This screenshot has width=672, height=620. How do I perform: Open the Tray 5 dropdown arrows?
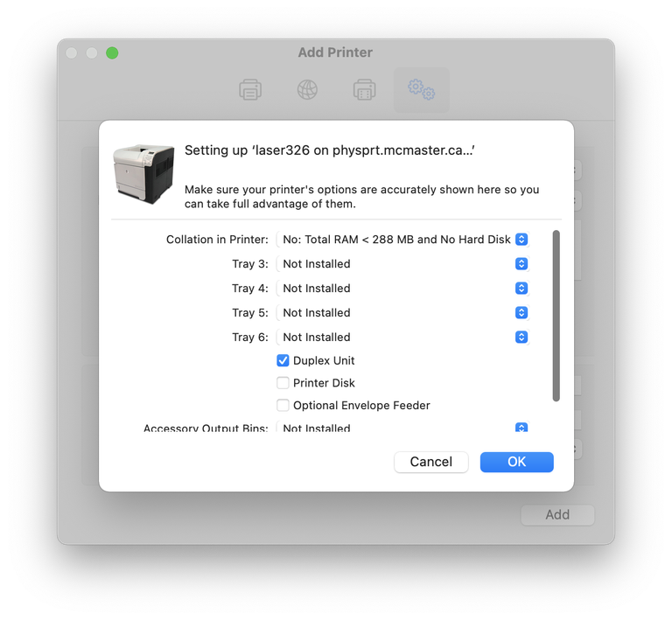point(521,312)
